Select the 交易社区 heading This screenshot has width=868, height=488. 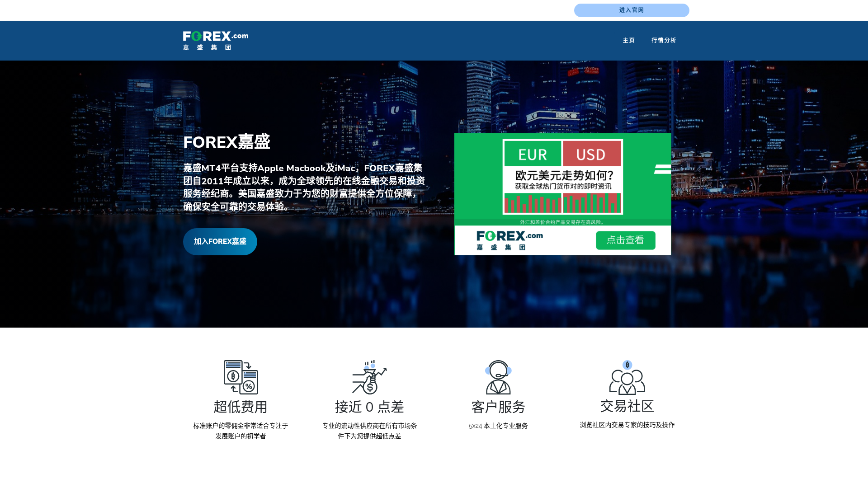pos(627,406)
